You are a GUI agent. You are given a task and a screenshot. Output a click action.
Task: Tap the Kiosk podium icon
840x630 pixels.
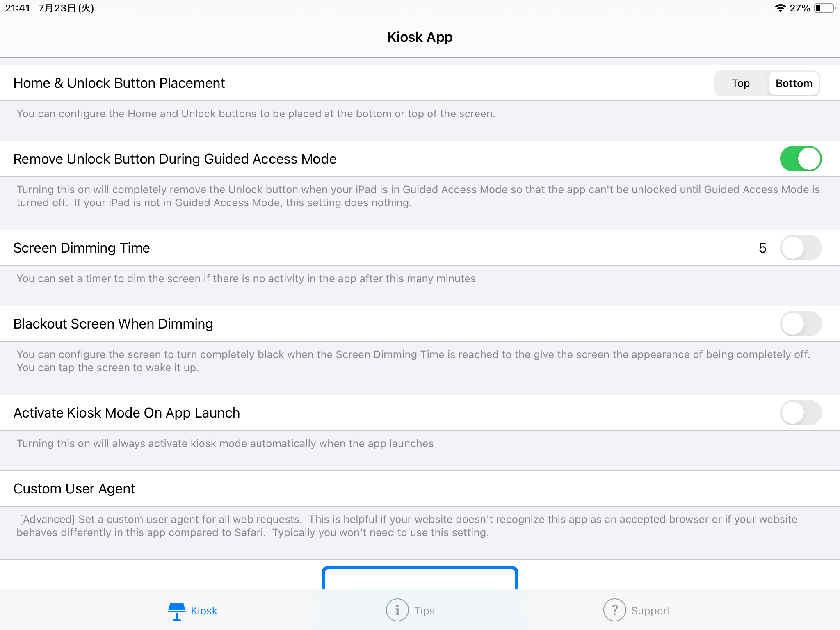pos(176,611)
